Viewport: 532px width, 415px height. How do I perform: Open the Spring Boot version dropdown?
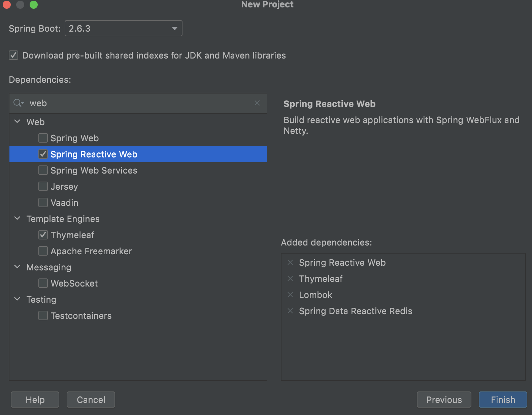pos(124,28)
